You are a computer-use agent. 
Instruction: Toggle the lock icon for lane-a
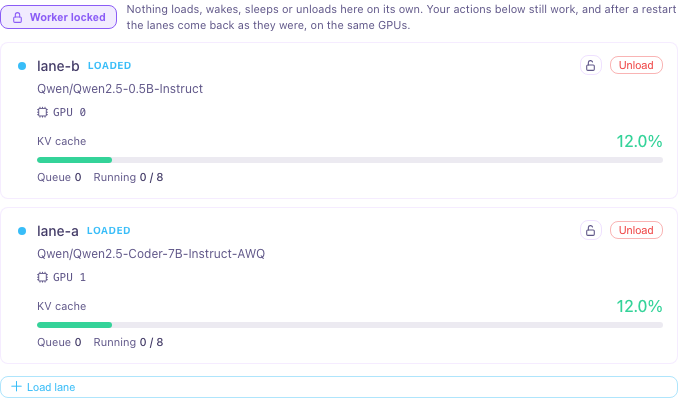tap(591, 230)
